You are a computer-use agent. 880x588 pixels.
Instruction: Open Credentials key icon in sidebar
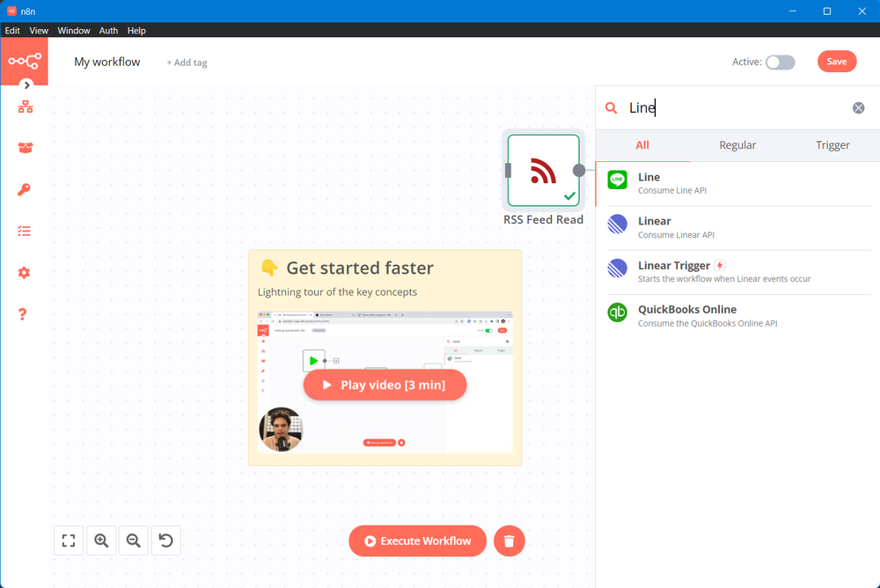click(x=25, y=189)
